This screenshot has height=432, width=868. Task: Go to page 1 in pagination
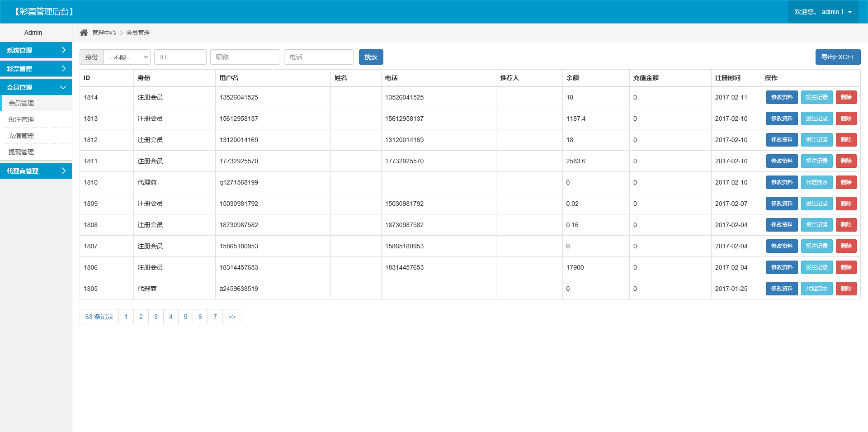(126, 317)
